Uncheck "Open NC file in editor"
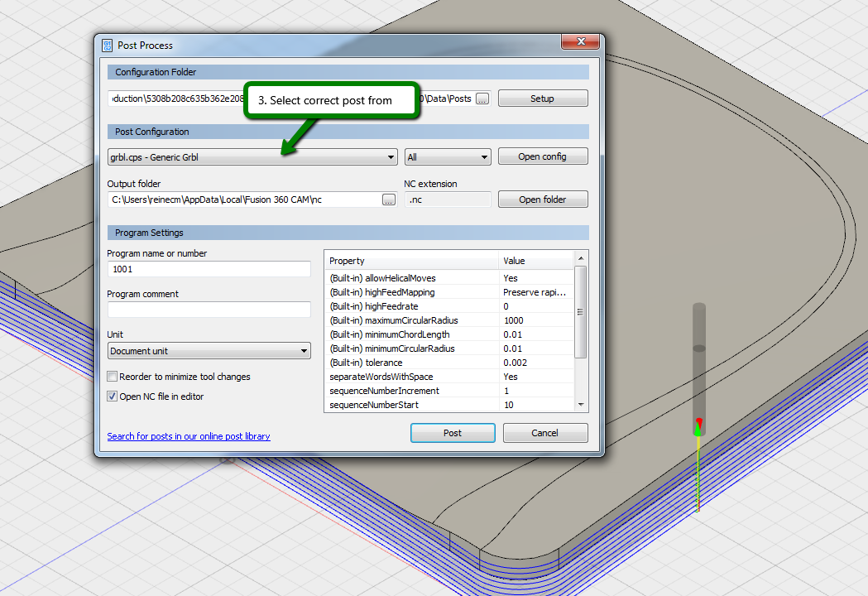This screenshot has height=596, width=868. [x=112, y=396]
